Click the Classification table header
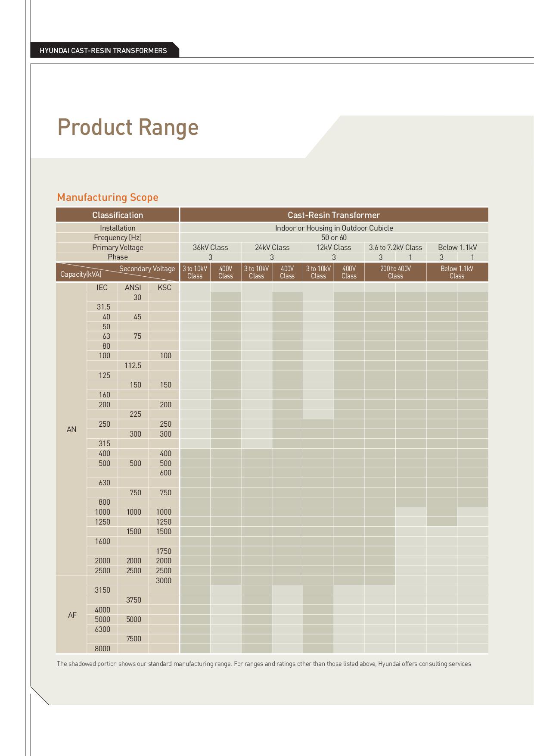Screen dimensions: 534x756 pos(117,215)
